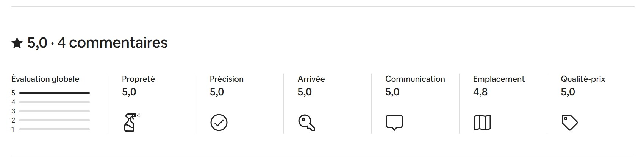
Task: Select the 4-star rating bar
Action: coord(54,102)
